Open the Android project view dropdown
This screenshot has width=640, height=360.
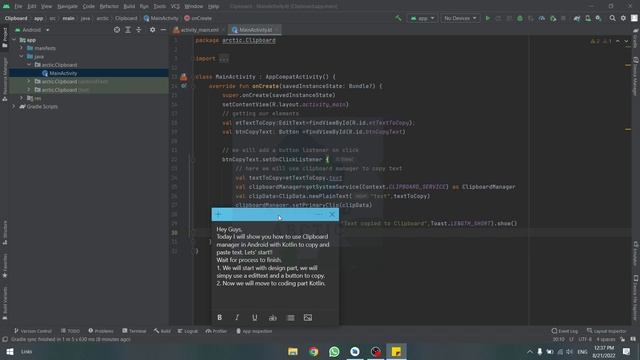32,30
